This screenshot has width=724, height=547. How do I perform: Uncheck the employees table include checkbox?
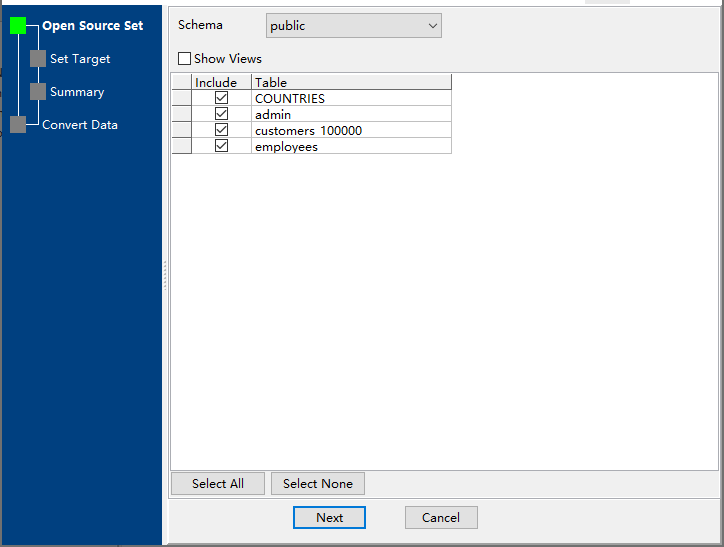221,146
